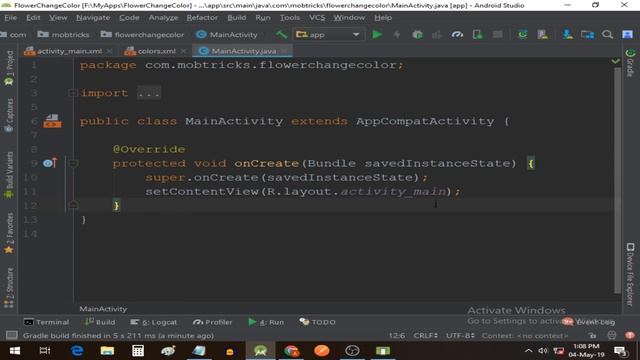Click the Search Everywhere magnifier
This screenshot has height=360, width=640.
[607, 35]
